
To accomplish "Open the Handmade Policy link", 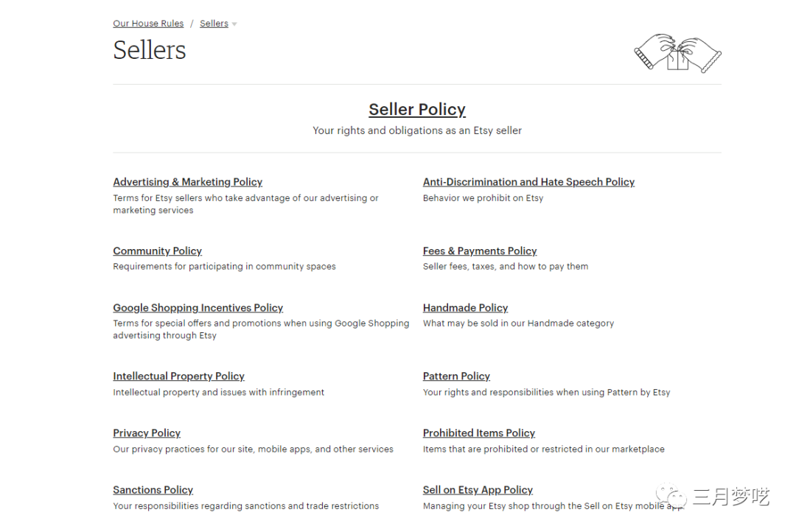I will point(466,307).
